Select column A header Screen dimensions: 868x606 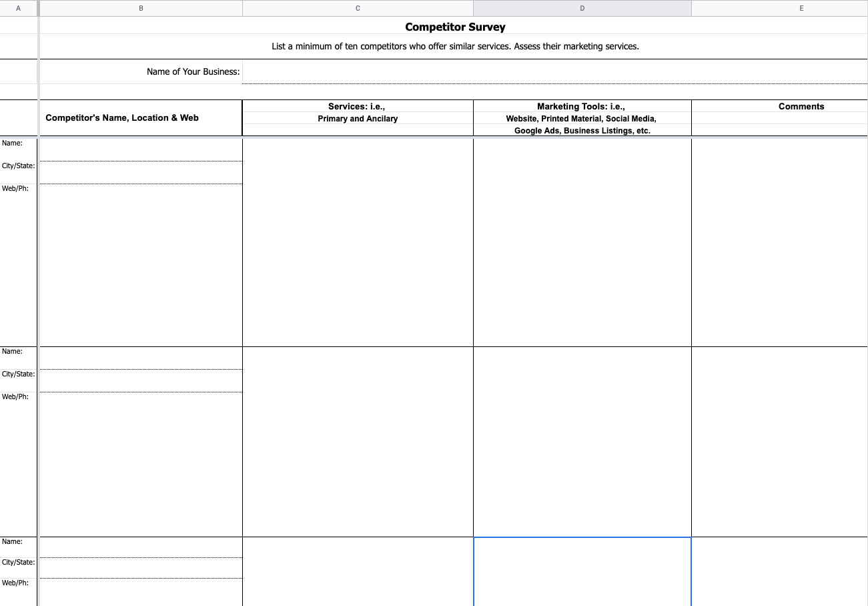click(18, 8)
